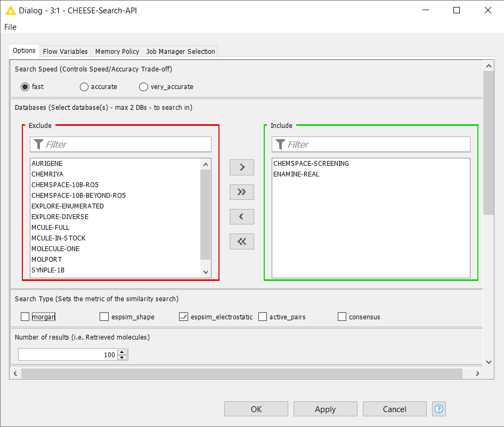Minimize the dialog window
This screenshot has height=427, width=504.
coord(426,10)
